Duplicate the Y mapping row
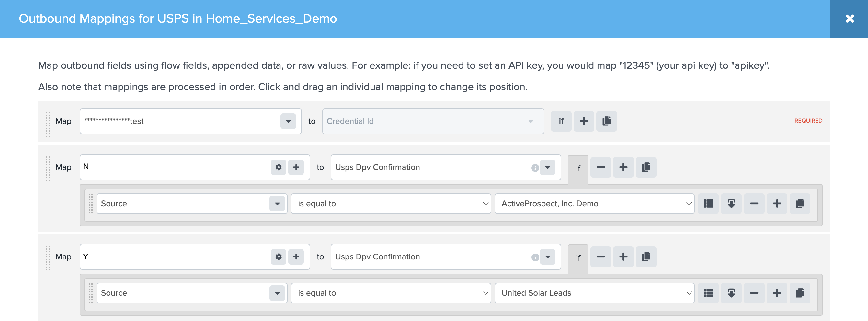 coord(645,257)
